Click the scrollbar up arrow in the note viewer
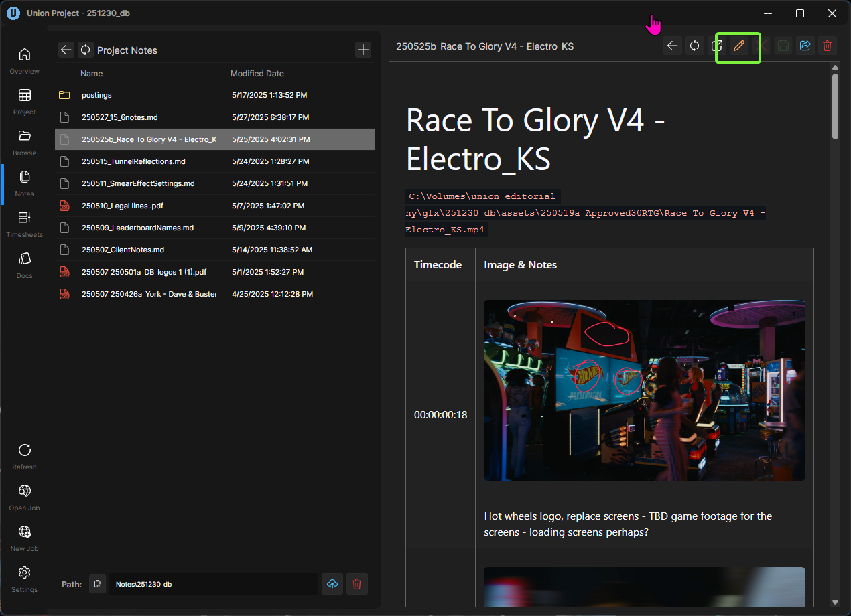Screen dimensions: 851x616 835,67
